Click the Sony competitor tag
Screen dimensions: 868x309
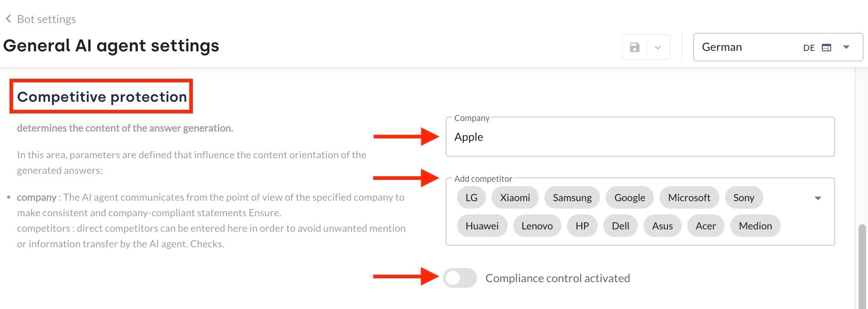tap(743, 198)
